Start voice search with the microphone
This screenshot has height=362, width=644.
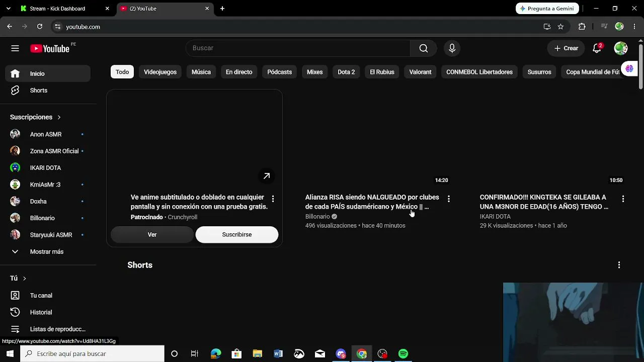452,48
